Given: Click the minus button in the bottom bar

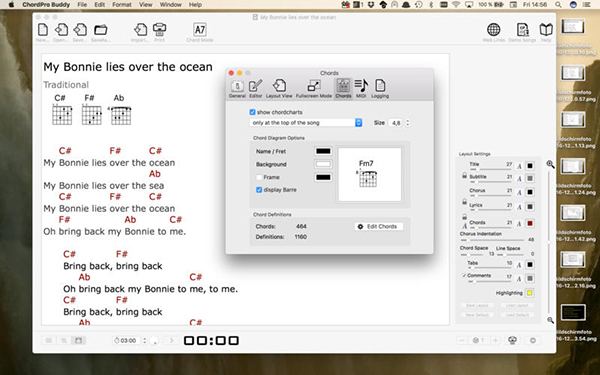Looking at the screenshot, I should (x=462, y=340).
